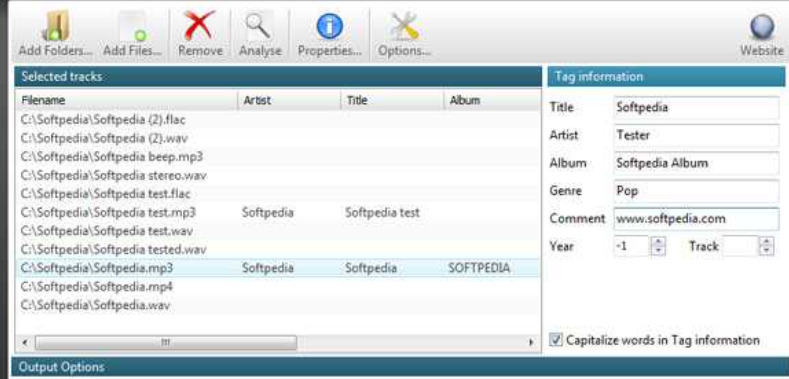Select C:\Softpedia\Softpedia.wav row
The height and width of the screenshot is (379, 789).
click(278, 305)
